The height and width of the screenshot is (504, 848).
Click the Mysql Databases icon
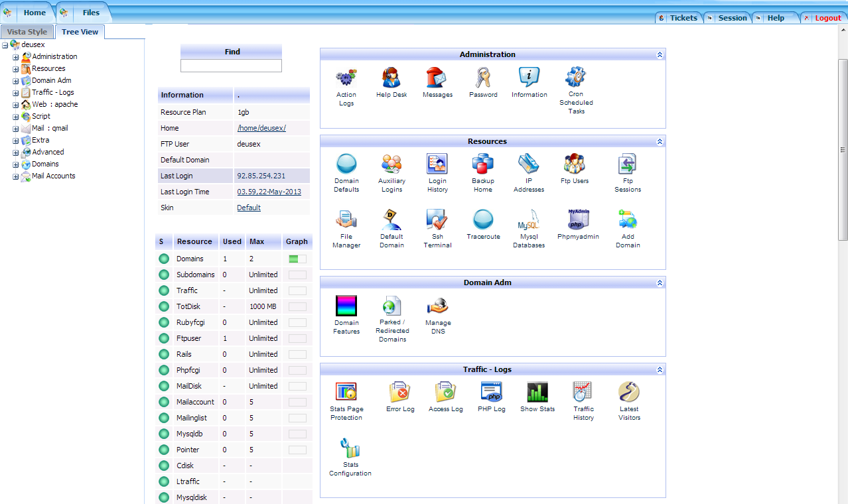pos(529,220)
